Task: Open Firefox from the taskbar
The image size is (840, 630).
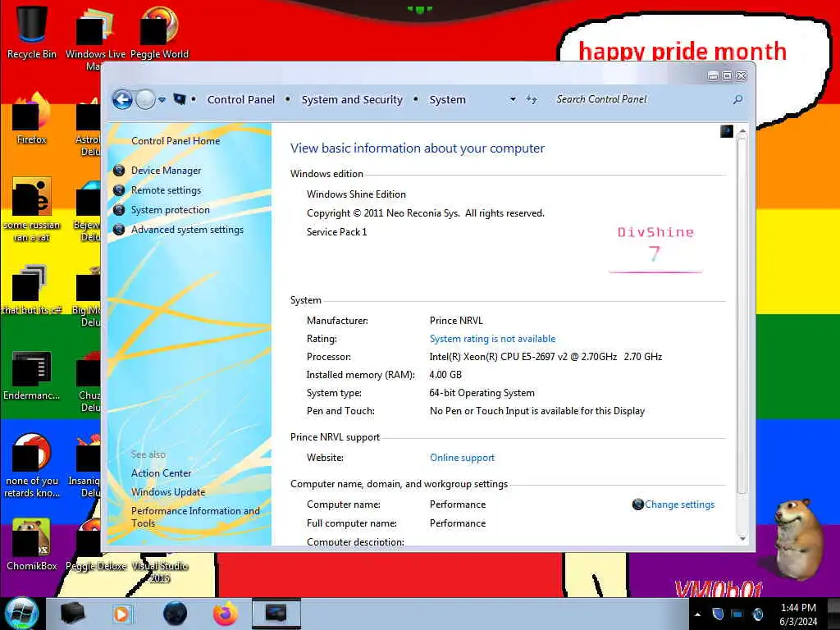Action: [x=226, y=614]
